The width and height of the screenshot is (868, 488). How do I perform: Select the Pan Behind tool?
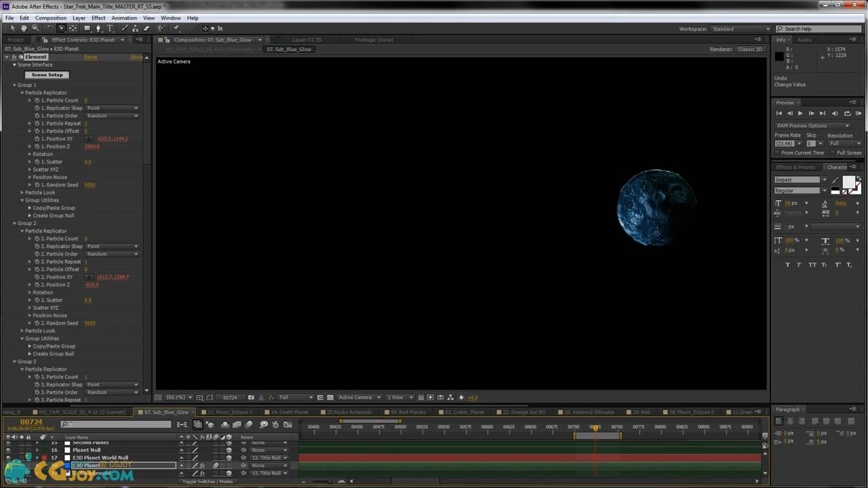pyautogui.click(x=73, y=28)
